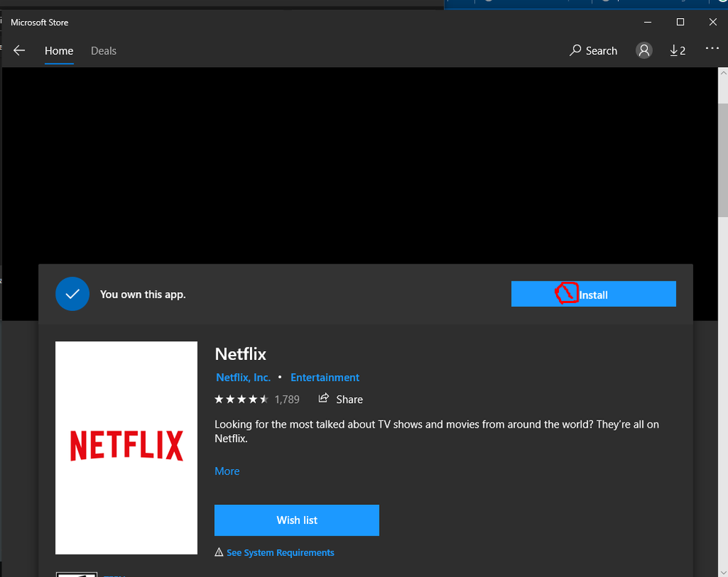Screen dimensions: 728x577
Task: Click the black hero video area
Action: click(360, 165)
